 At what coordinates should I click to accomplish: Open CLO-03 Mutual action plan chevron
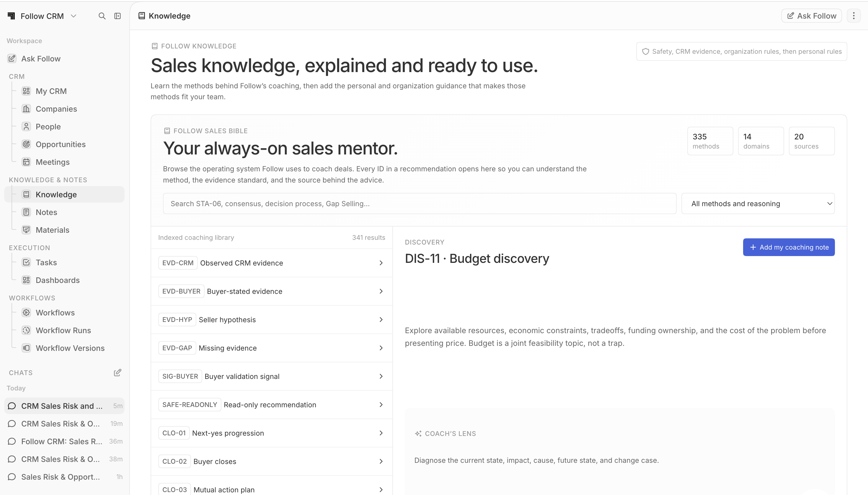point(381,490)
